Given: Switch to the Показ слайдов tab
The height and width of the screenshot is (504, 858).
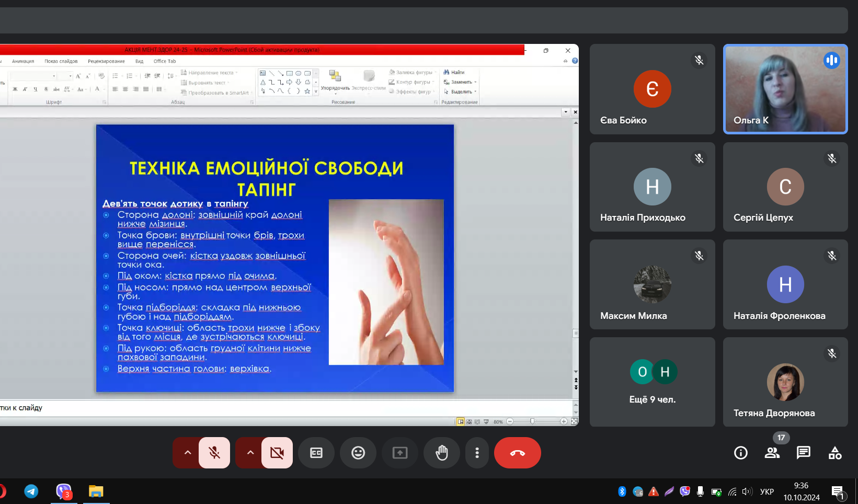Looking at the screenshot, I should coord(61,61).
